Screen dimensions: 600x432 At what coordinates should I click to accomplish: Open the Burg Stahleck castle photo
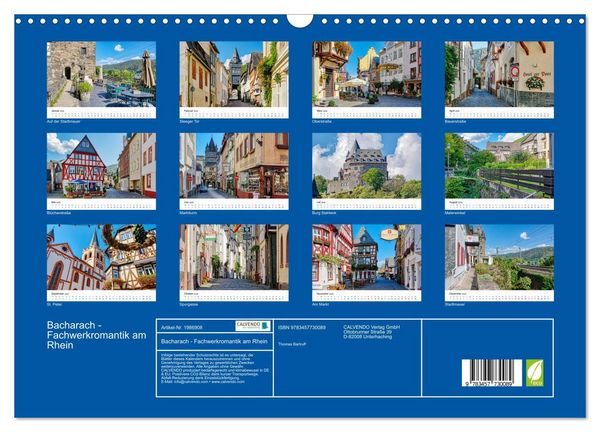(x=367, y=165)
